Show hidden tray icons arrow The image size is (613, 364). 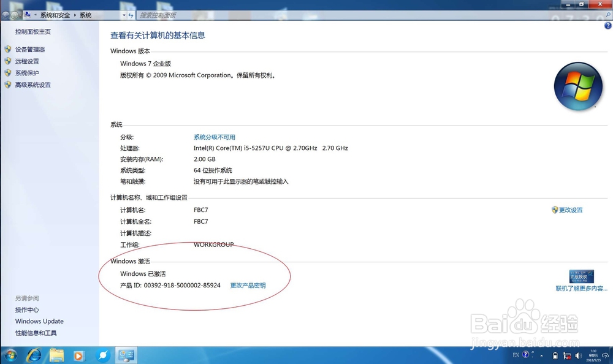click(x=541, y=355)
